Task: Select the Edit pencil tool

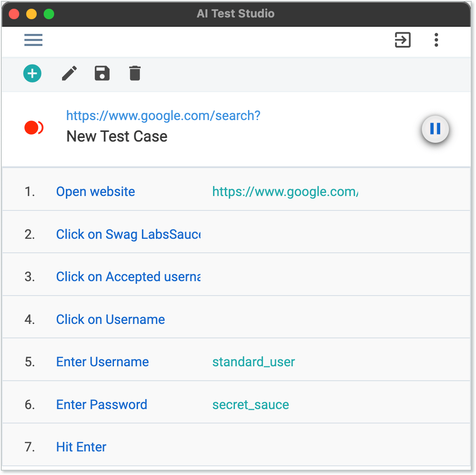Action: tap(69, 73)
